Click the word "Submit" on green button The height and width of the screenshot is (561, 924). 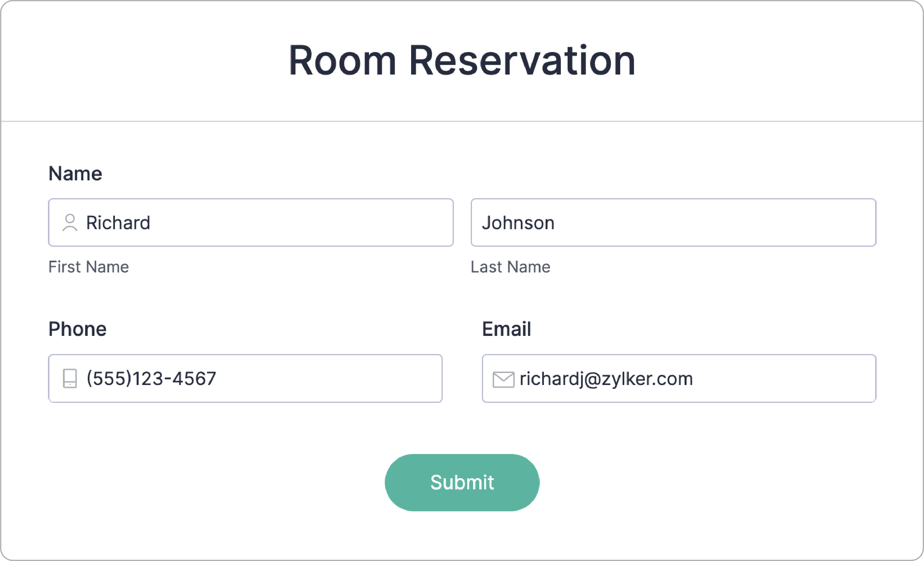(462, 482)
